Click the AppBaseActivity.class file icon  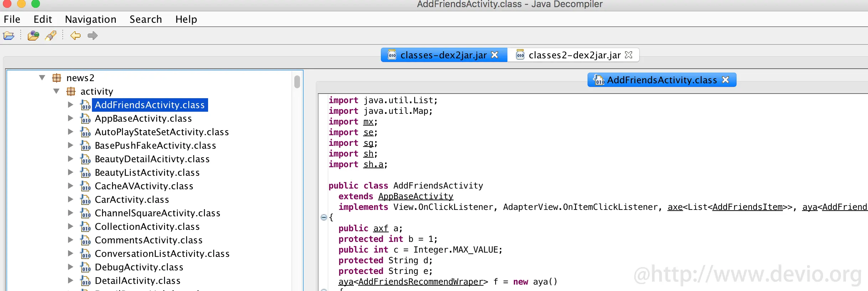tap(86, 118)
